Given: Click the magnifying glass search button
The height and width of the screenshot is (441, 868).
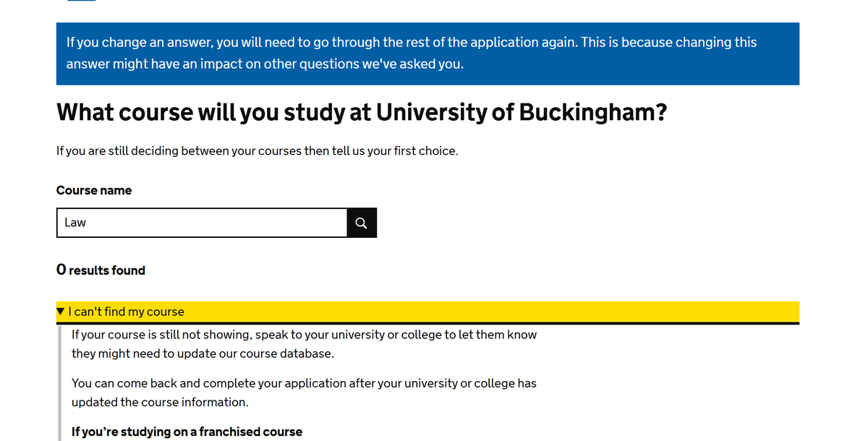Looking at the screenshot, I should pos(362,223).
